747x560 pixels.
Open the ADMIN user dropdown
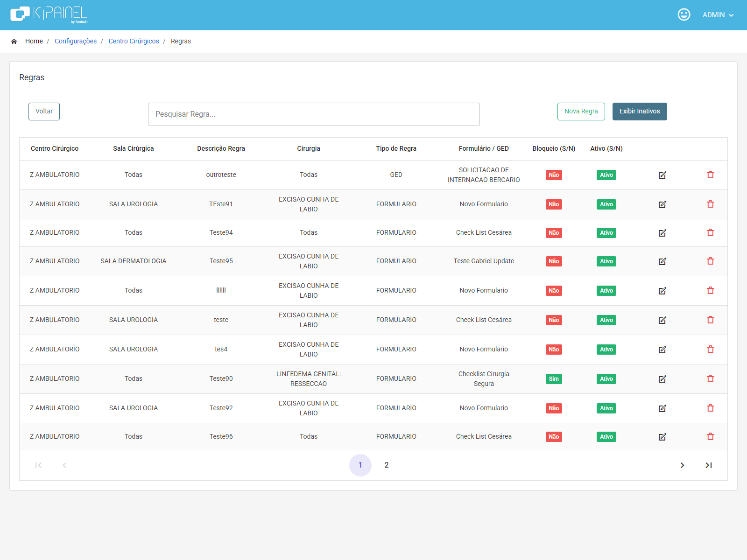[718, 15]
